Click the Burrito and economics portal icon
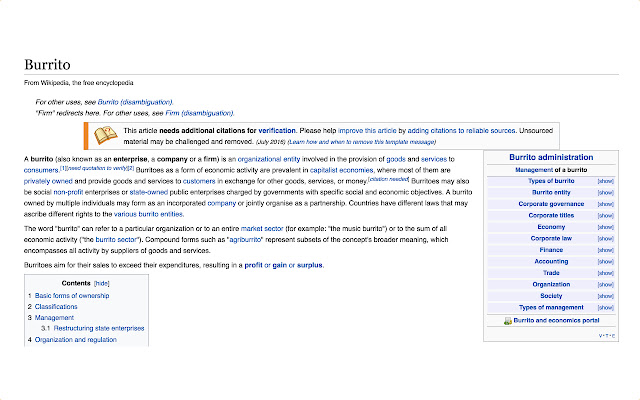640x400 pixels. coord(507,321)
